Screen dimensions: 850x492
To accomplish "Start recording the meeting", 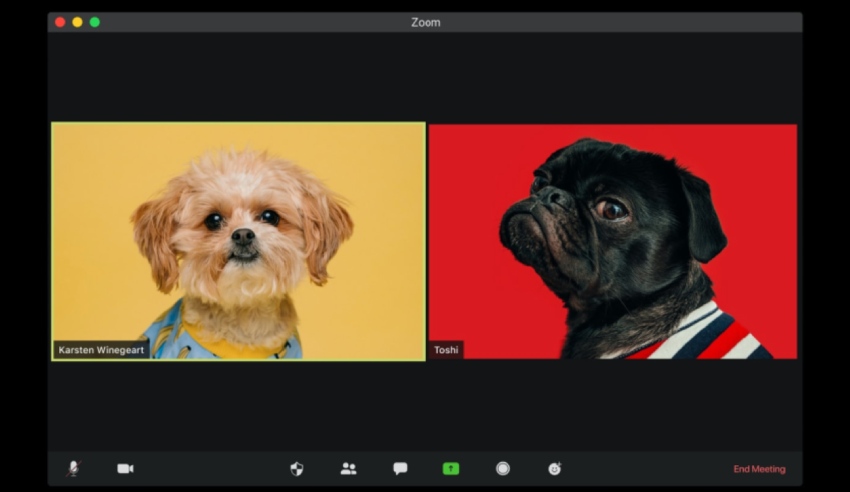I will (503, 468).
